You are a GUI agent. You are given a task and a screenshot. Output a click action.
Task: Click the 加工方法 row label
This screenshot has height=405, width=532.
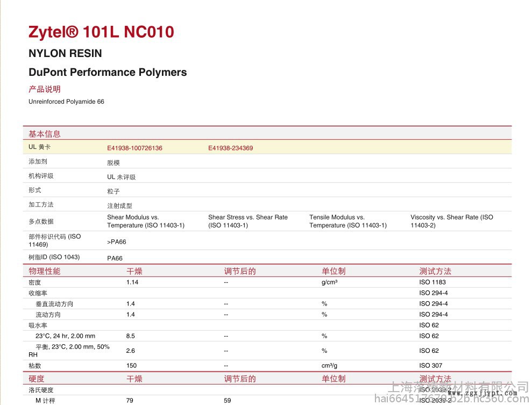tap(41, 204)
